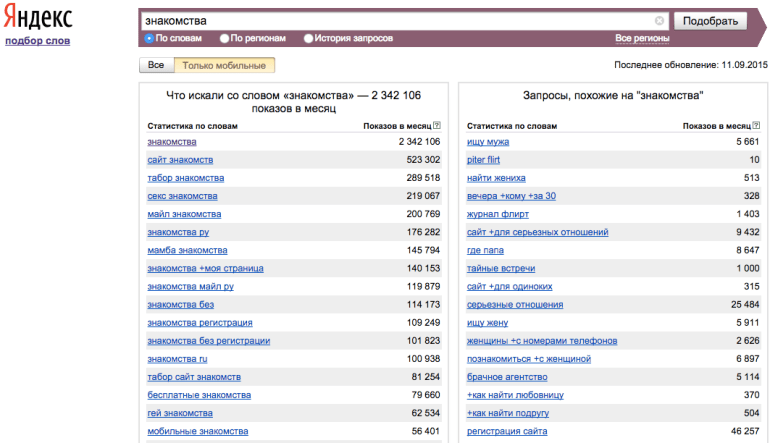The width and height of the screenshot is (770, 443).
Task: Click the Яндекс logo
Action: click(x=38, y=17)
